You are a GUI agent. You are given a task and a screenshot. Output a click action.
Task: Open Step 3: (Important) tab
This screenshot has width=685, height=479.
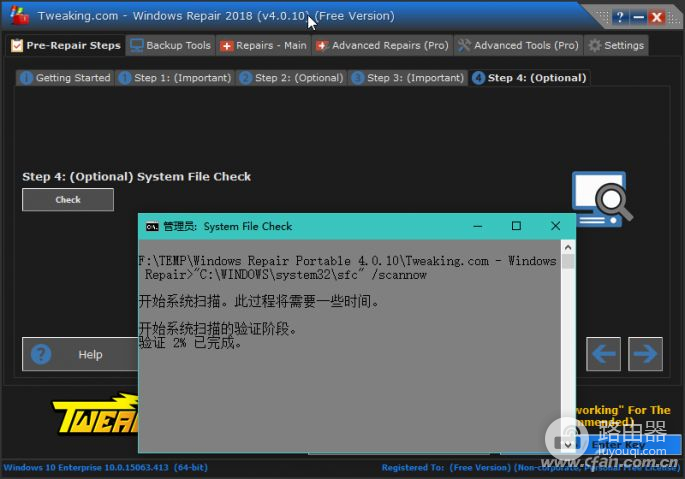[408, 77]
